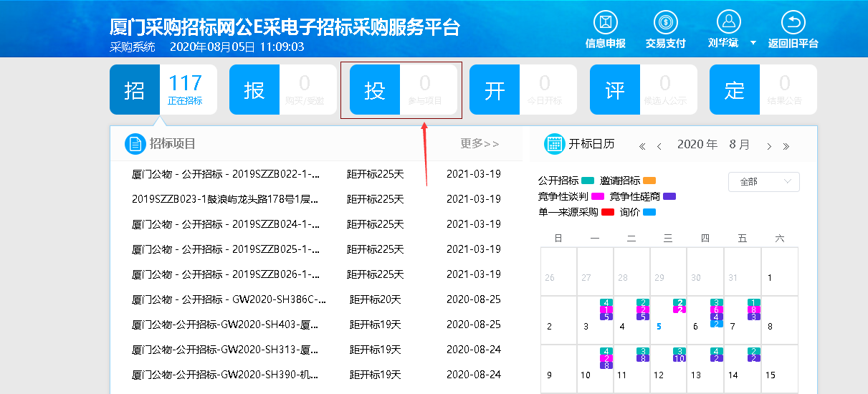
Task: Expand the dropdown arrow beside 刘华斌
Action: (x=753, y=43)
